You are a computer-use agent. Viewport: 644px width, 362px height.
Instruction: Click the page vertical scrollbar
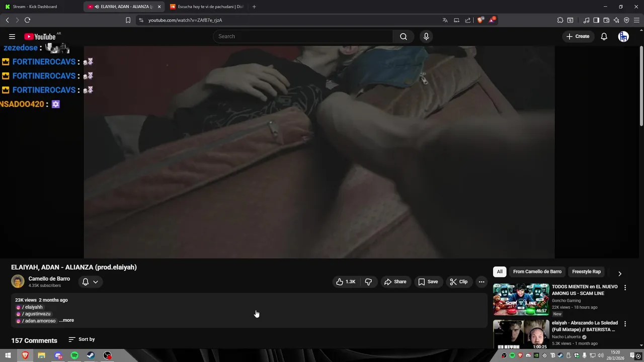click(x=641, y=85)
